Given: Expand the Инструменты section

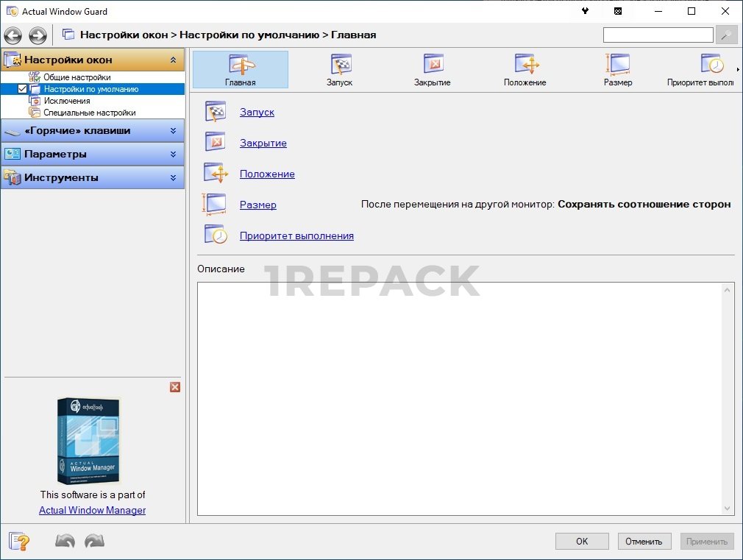Looking at the screenshot, I should point(173,178).
